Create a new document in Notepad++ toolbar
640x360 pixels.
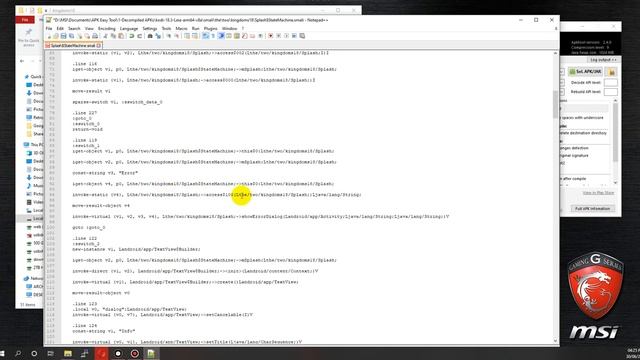pyautogui.click(x=49, y=36)
